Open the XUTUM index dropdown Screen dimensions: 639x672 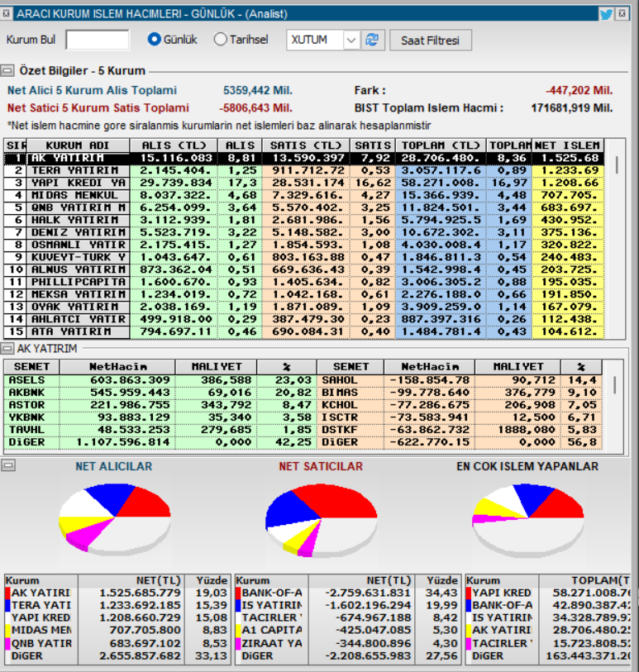point(351,41)
